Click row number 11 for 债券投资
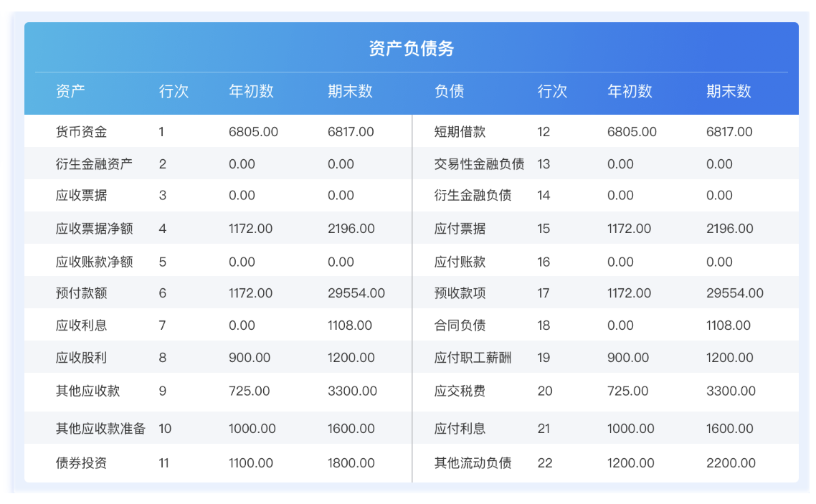This screenshot has height=504, width=816. [164, 462]
